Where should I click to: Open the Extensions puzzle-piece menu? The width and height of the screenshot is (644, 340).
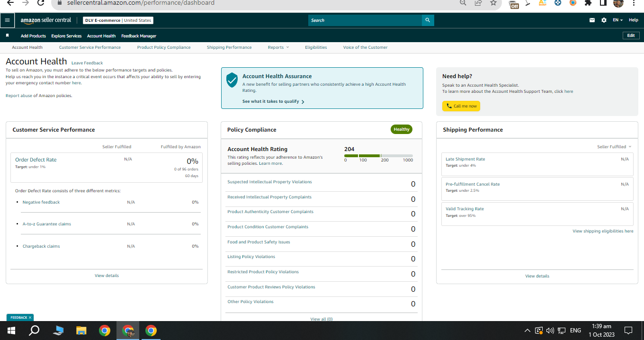[588, 3]
